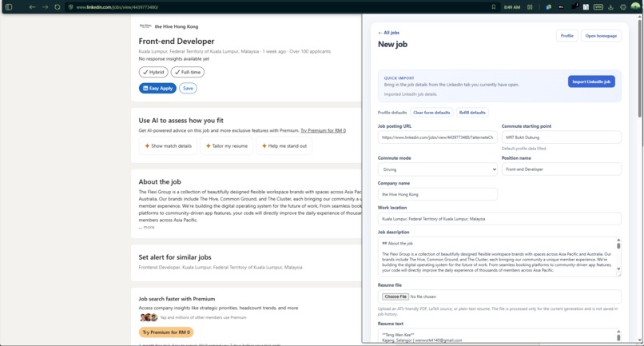Click the Hive Hong Kong company logo

tap(145, 26)
